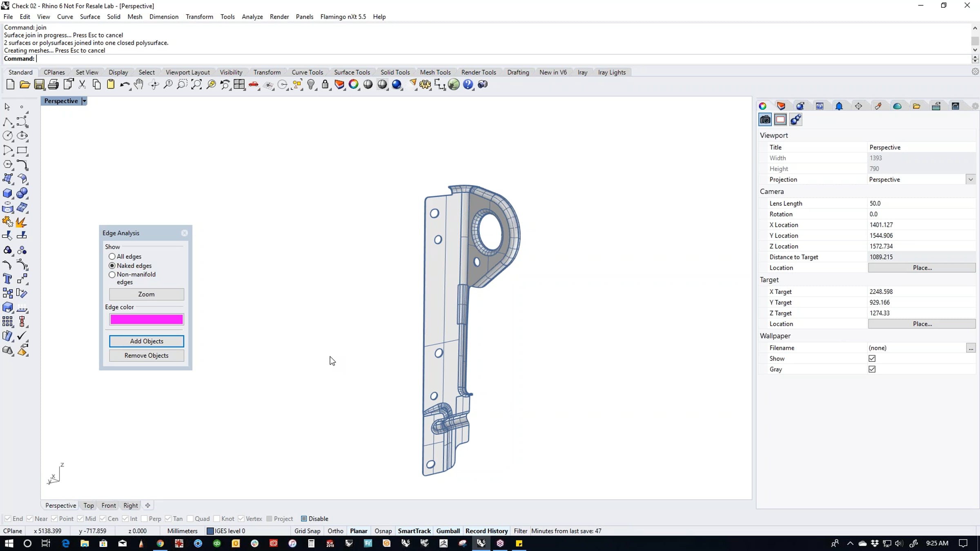Image resolution: width=980 pixels, height=551 pixels.
Task: Browse for wallpaper filename with ellipsis button
Action: pos(971,348)
